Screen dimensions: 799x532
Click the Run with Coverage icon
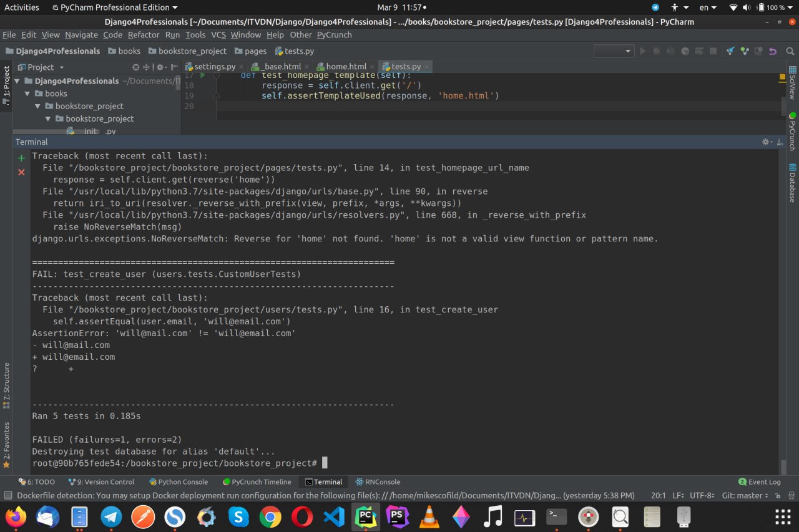point(671,51)
